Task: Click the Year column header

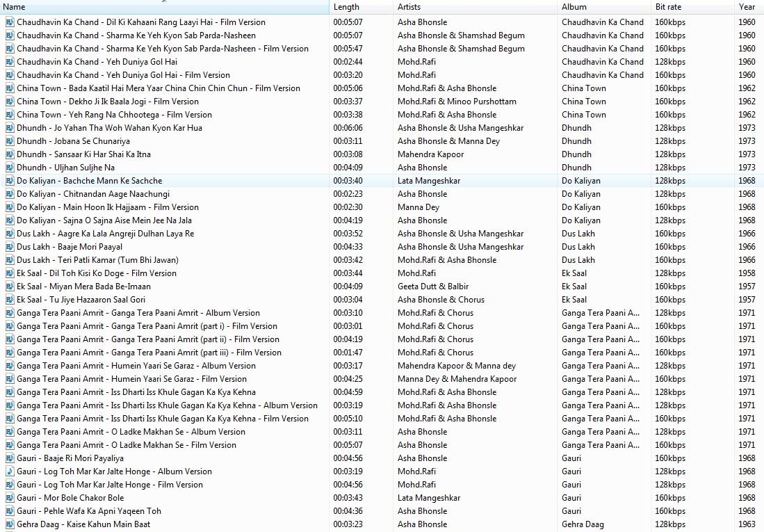Action: click(749, 7)
